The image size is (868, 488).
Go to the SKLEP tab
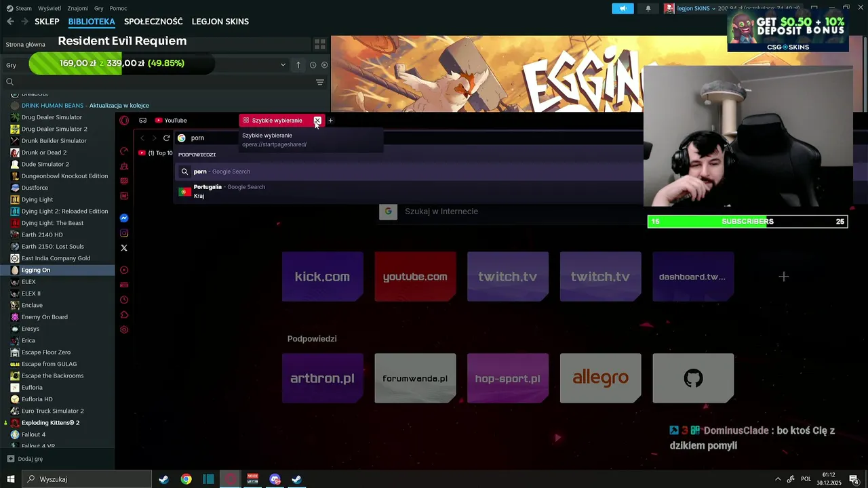(x=47, y=22)
